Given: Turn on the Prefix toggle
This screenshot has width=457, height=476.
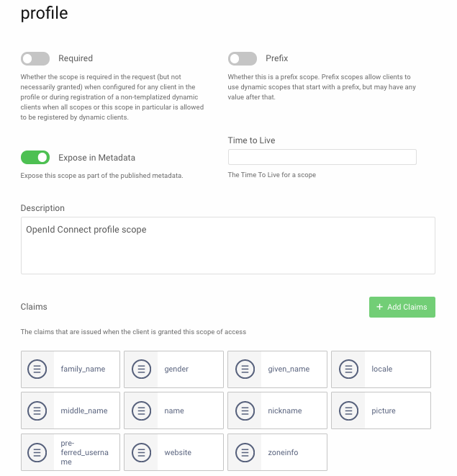Looking at the screenshot, I should pyautogui.click(x=242, y=58).
